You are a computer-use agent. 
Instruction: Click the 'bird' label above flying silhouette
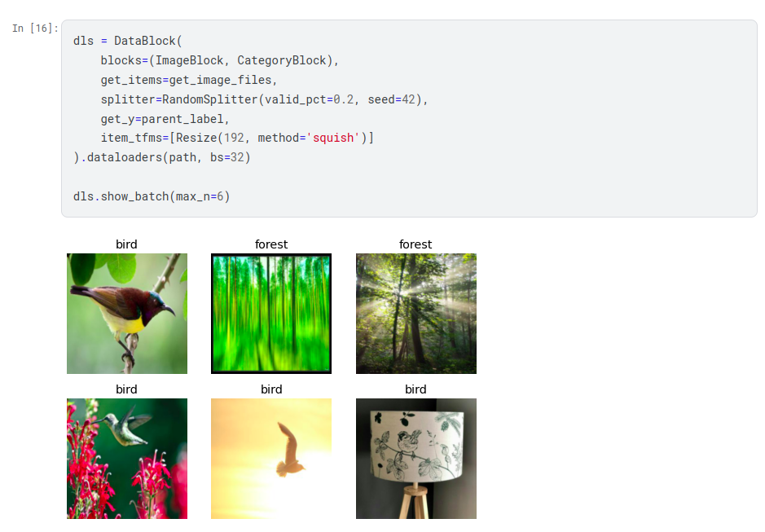click(x=271, y=389)
